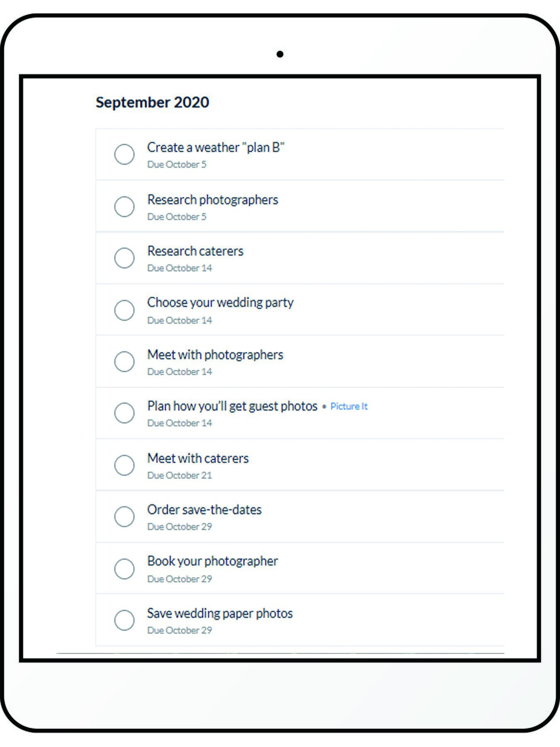Select the Order save-the-dates task text
This screenshot has width=560, height=747.
point(204,510)
